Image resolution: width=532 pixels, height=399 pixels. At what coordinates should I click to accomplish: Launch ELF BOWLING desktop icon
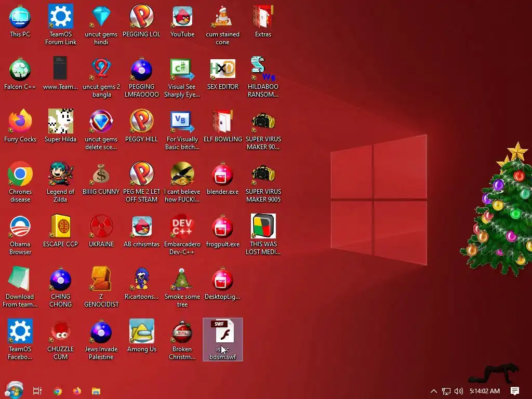click(222, 126)
